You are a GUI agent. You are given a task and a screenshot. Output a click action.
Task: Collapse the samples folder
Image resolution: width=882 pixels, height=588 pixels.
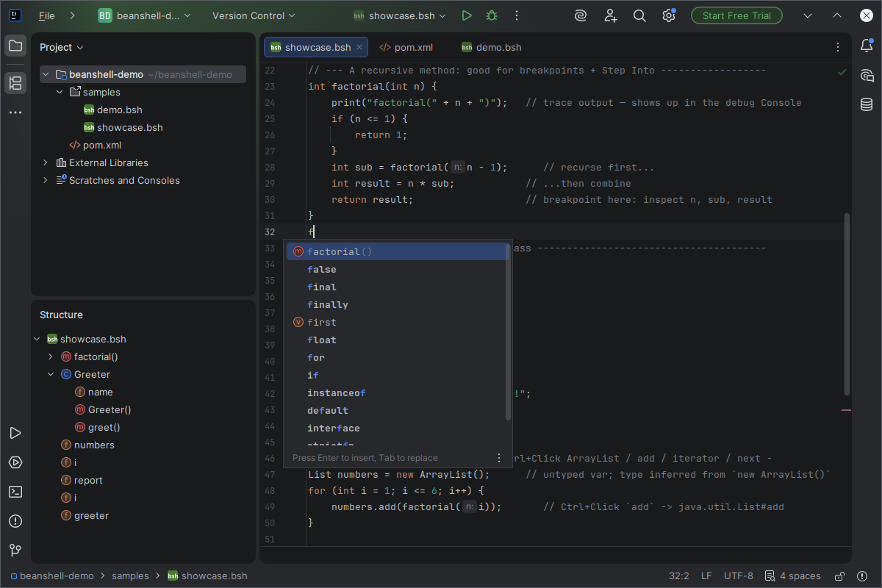click(60, 92)
